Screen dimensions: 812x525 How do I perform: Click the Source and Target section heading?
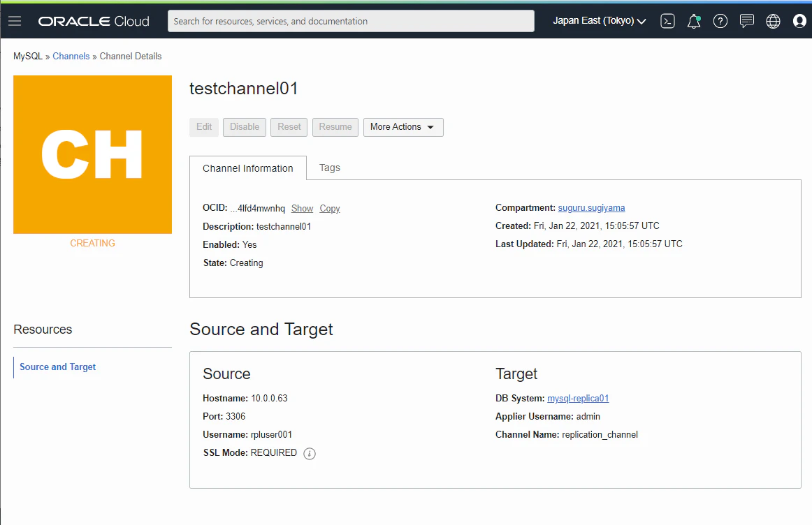click(x=261, y=330)
